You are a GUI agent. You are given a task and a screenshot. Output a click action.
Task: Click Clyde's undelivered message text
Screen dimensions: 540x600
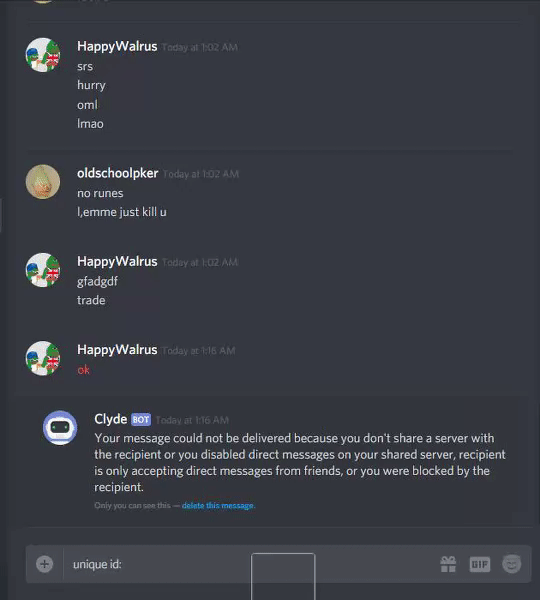[x=300, y=462]
